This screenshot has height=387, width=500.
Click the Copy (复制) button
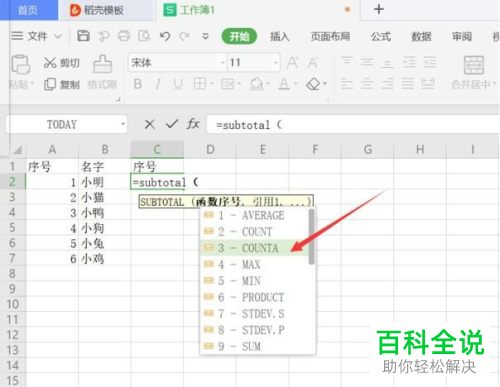[x=61, y=84]
